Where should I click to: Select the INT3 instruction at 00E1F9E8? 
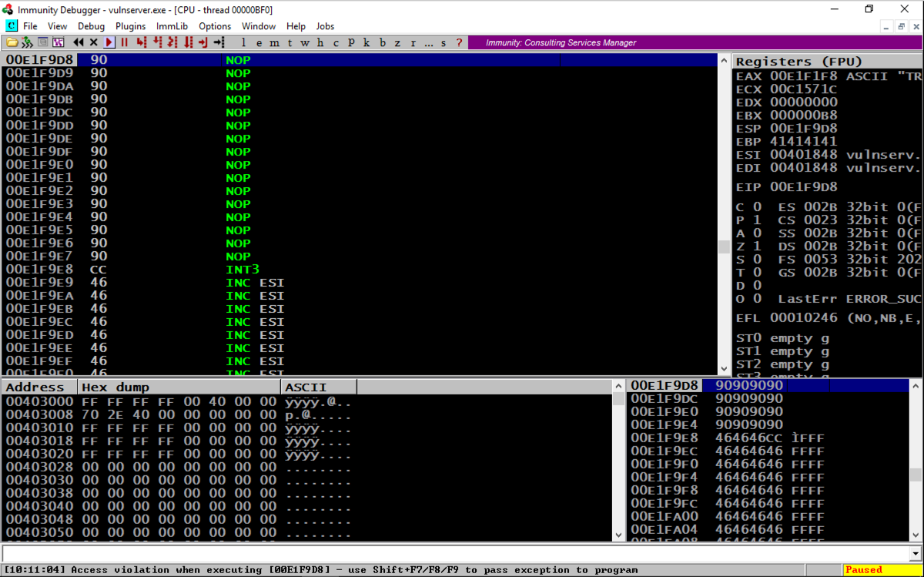(360, 270)
